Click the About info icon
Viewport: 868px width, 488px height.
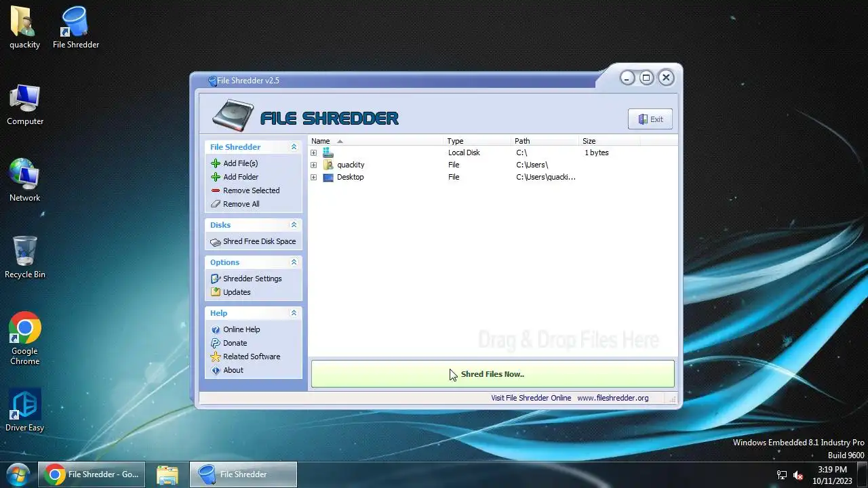(x=216, y=370)
